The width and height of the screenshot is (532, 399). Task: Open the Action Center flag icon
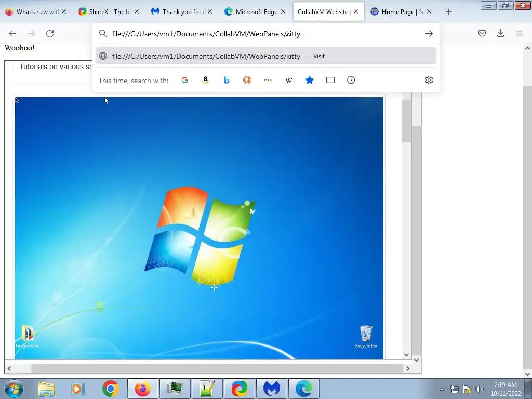pyautogui.click(x=467, y=389)
